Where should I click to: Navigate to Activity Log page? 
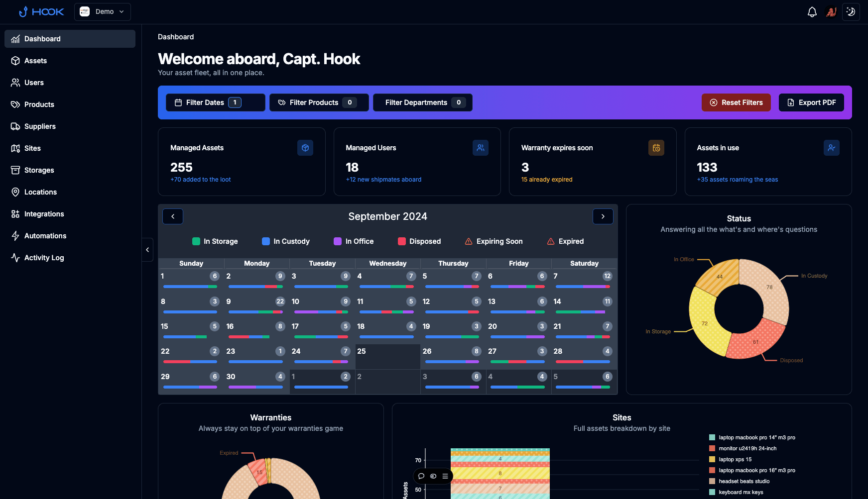click(x=44, y=258)
